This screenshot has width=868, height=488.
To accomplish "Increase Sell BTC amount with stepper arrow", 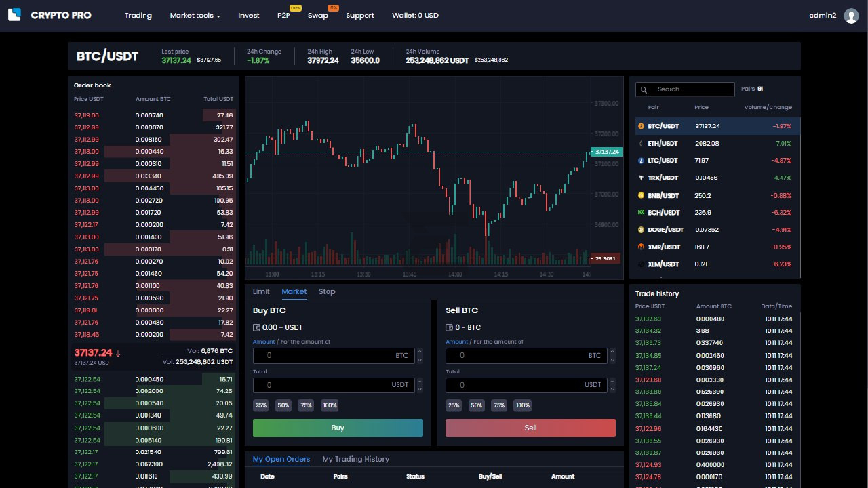I will (613, 352).
